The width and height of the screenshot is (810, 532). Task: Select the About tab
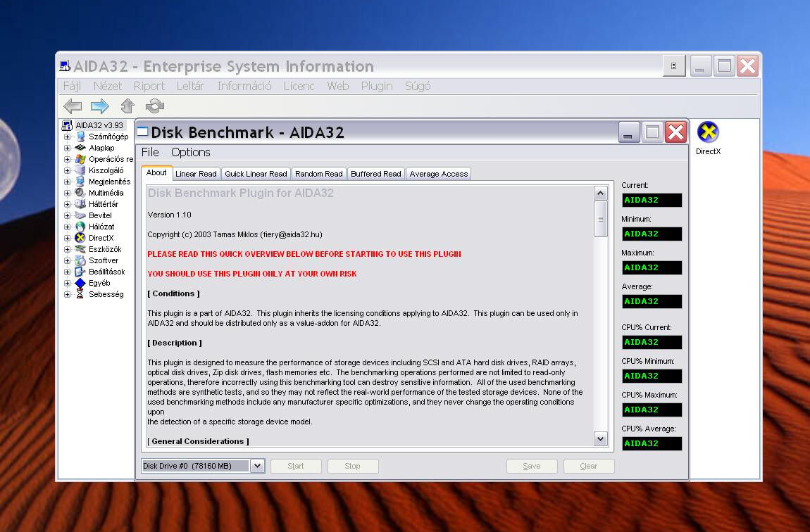tap(156, 173)
